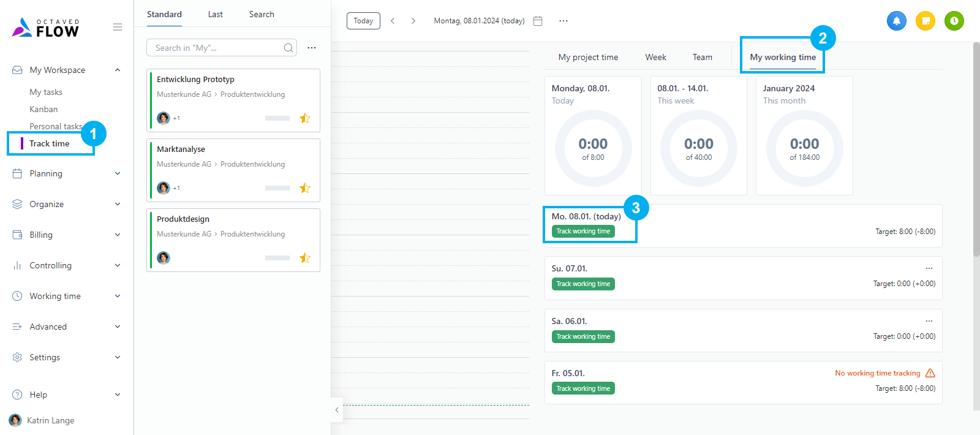Expand the Billing section
Screen dimensions: 980x435
(x=118, y=235)
